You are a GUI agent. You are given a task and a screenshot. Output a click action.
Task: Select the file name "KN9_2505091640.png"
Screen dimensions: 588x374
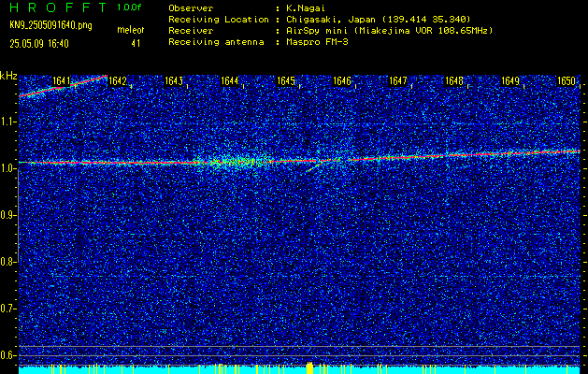coord(50,25)
